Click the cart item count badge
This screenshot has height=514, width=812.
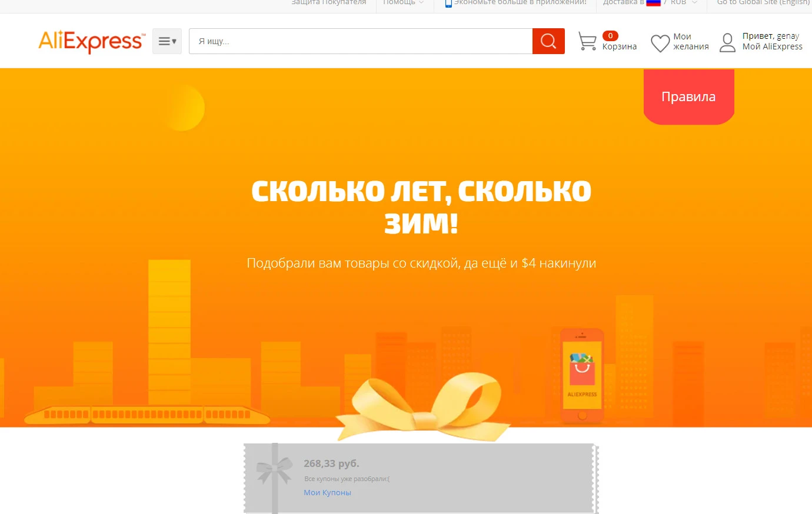pyautogui.click(x=610, y=36)
